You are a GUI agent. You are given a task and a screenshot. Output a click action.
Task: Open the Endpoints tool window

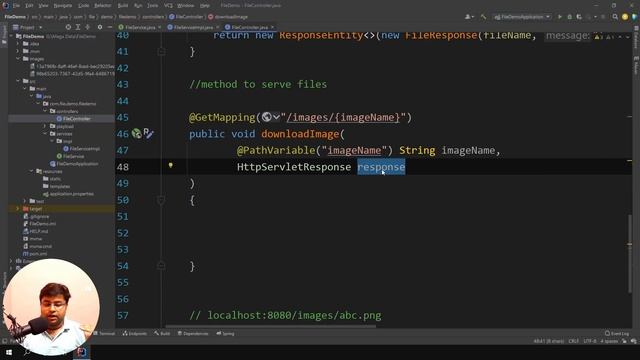[x=134, y=333]
